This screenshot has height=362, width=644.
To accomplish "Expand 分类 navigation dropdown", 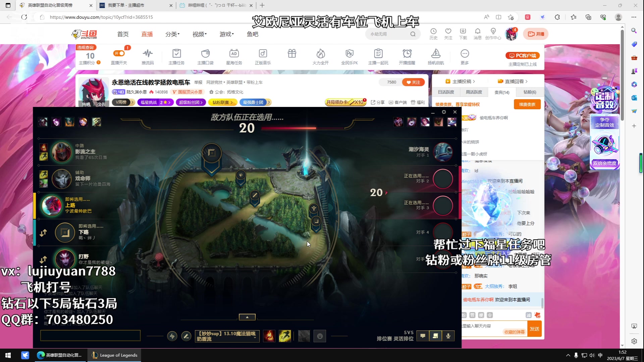I will [x=172, y=34].
